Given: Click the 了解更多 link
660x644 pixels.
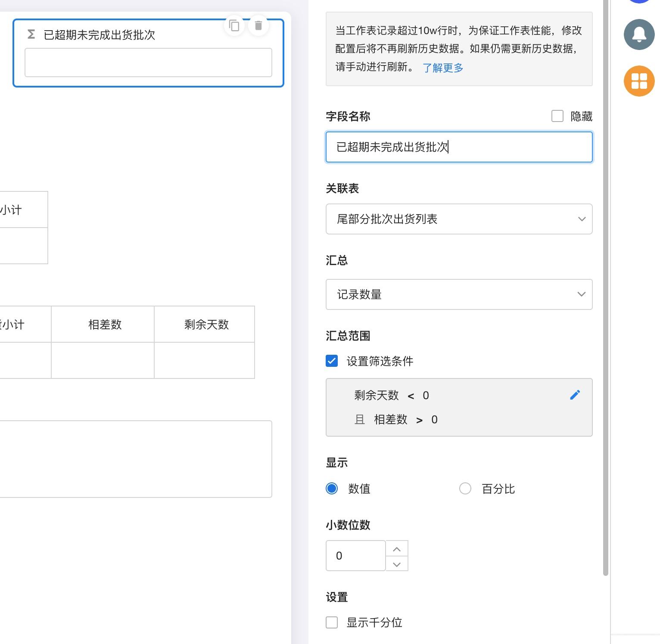Looking at the screenshot, I should coord(442,68).
